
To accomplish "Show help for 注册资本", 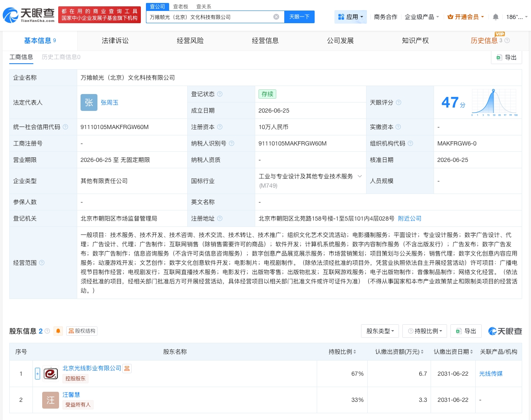I will coord(220,127).
